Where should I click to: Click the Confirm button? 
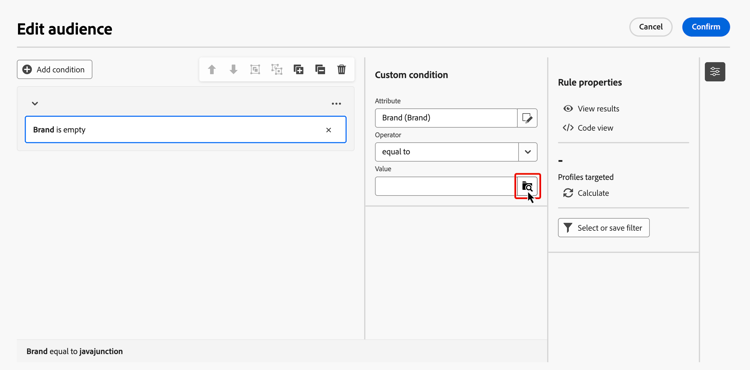coord(706,27)
